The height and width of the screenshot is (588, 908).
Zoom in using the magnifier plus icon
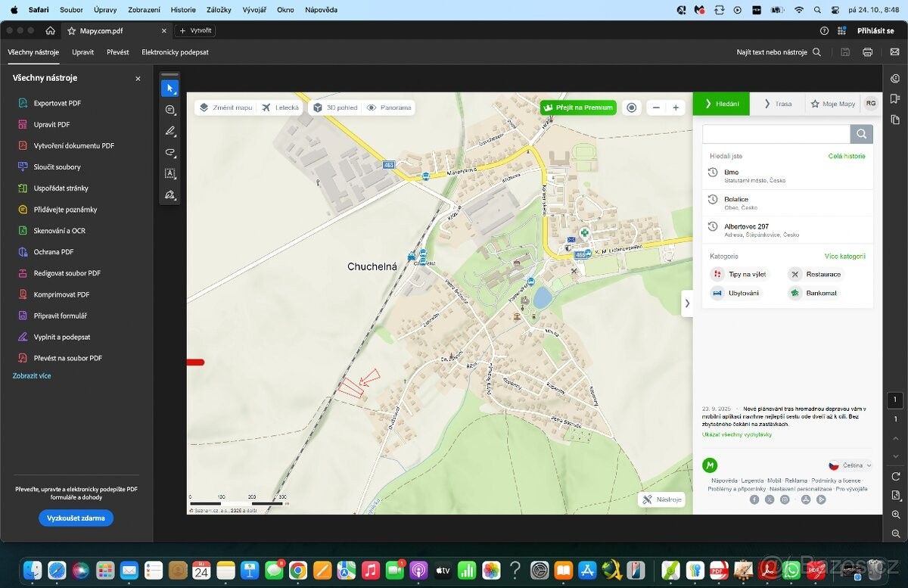pos(895,515)
